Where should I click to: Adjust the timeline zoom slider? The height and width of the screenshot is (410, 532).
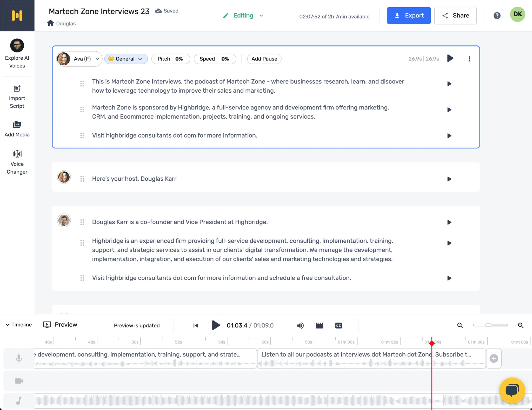pos(489,325)
